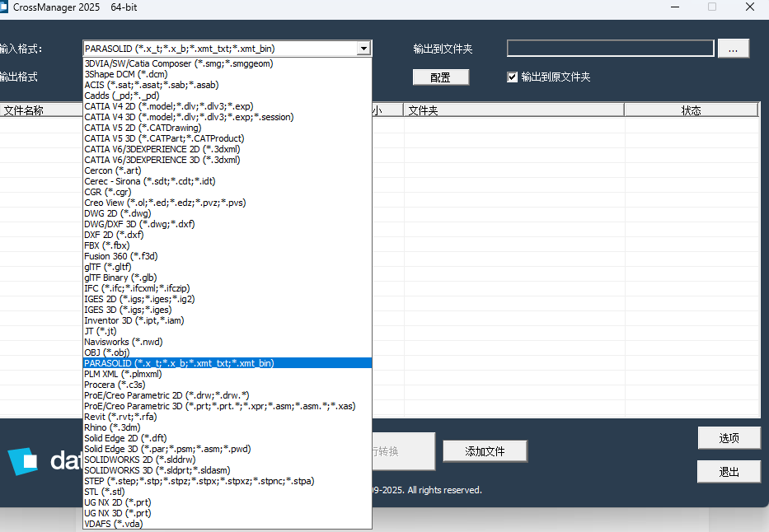Image resolution: width=769 pixels, height=532 pixels.
Task: Pick DWG/DXF 3D format
Action: point(227,224)
